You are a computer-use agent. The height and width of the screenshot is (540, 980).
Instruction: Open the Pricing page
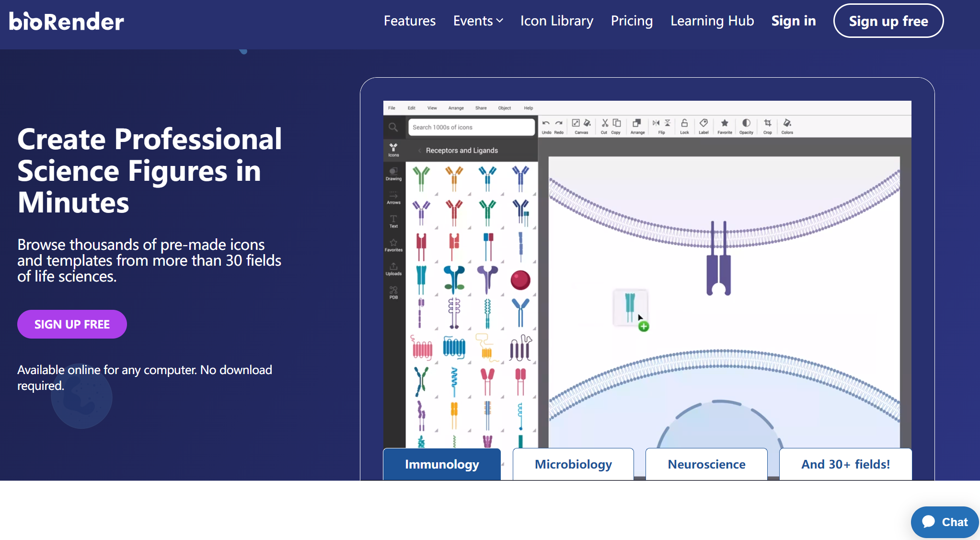(x=632, y=21)
